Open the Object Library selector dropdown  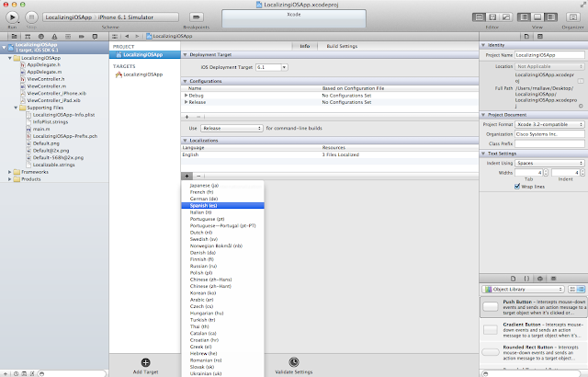coord(523,290)
